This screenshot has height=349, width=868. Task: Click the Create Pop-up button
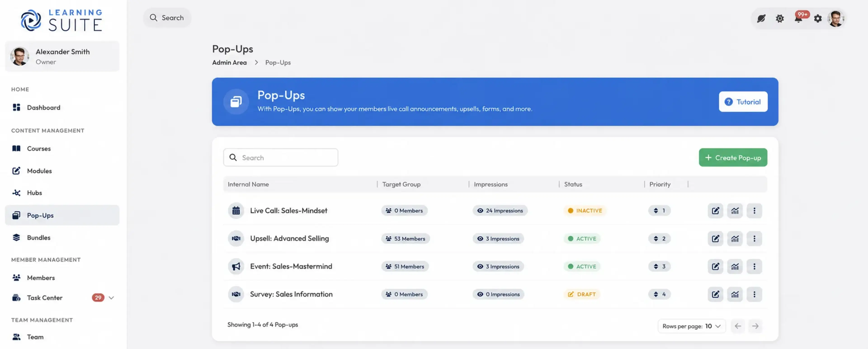coord(733,157)
